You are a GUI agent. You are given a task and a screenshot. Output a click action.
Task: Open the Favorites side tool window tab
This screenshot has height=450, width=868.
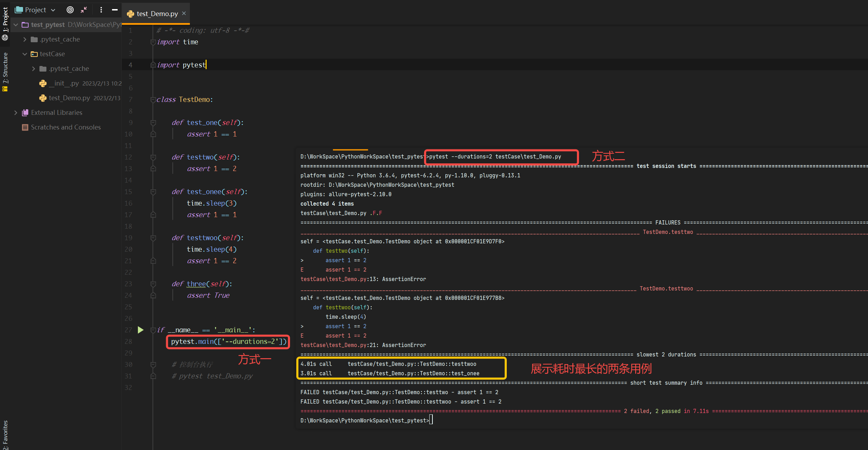coord(5,435)
